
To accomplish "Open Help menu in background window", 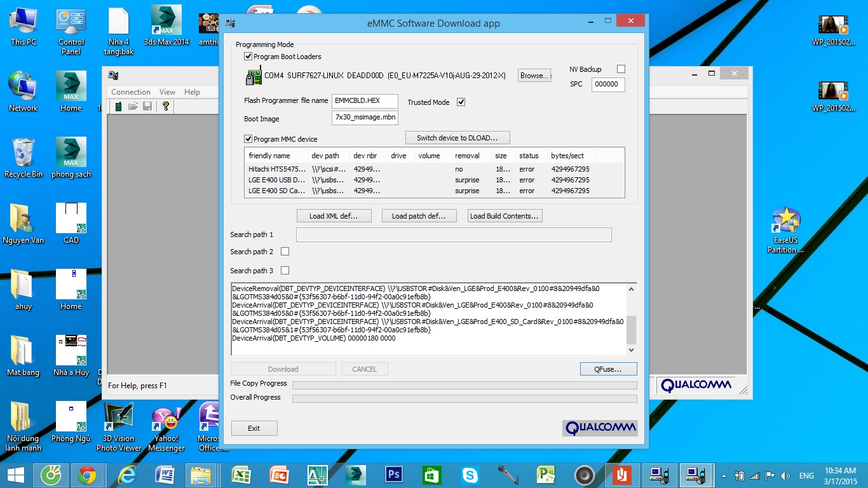I will pos(192,92).
